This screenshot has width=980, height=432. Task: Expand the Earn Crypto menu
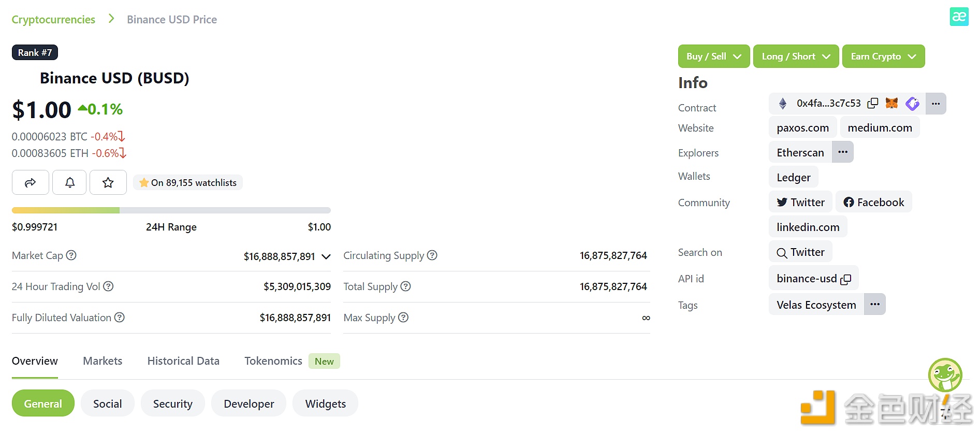pyautogui.click(x=883, y=56)
